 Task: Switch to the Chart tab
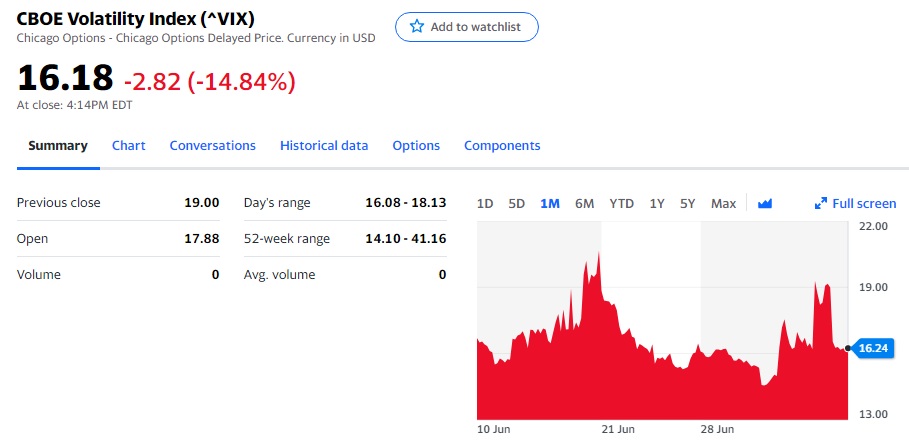coord(129,146)
